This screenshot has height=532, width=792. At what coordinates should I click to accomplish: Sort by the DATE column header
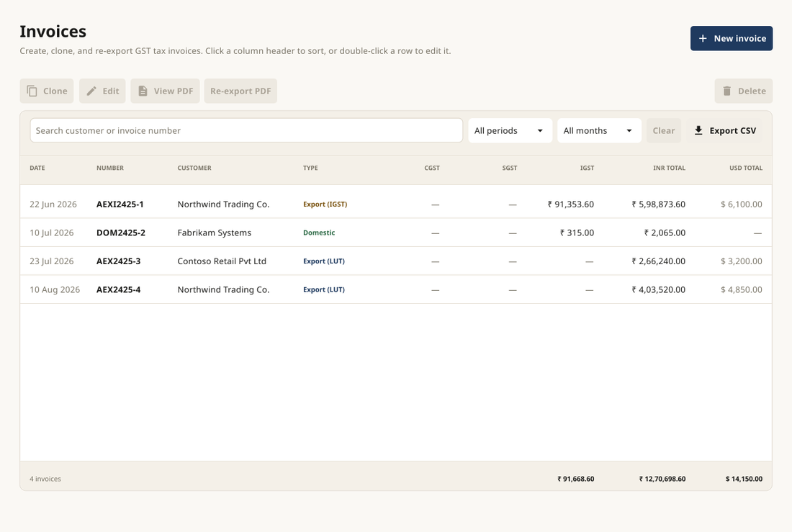(37, 168)
